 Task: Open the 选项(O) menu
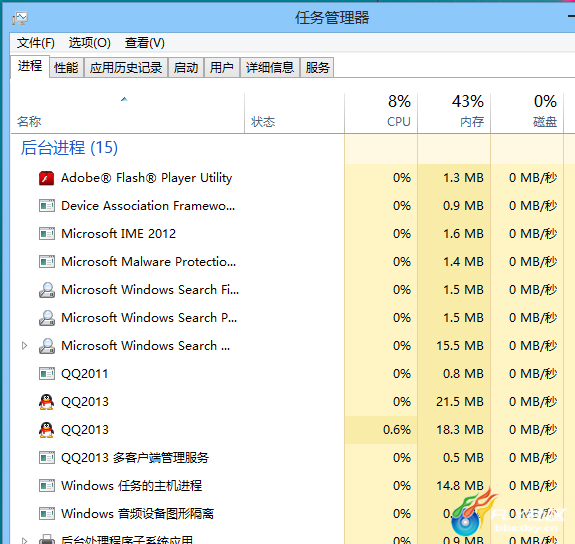click(89, 43)
